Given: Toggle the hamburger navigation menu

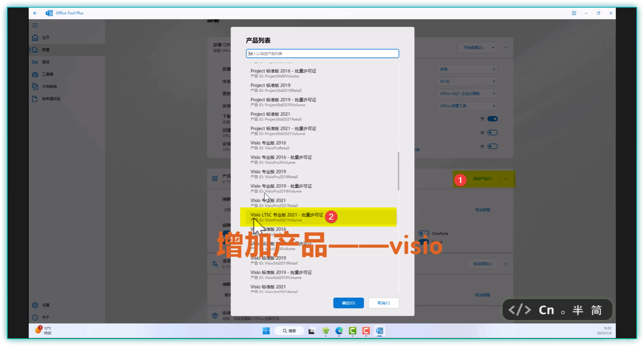Looking at the screenshot, I should point(35,25).
